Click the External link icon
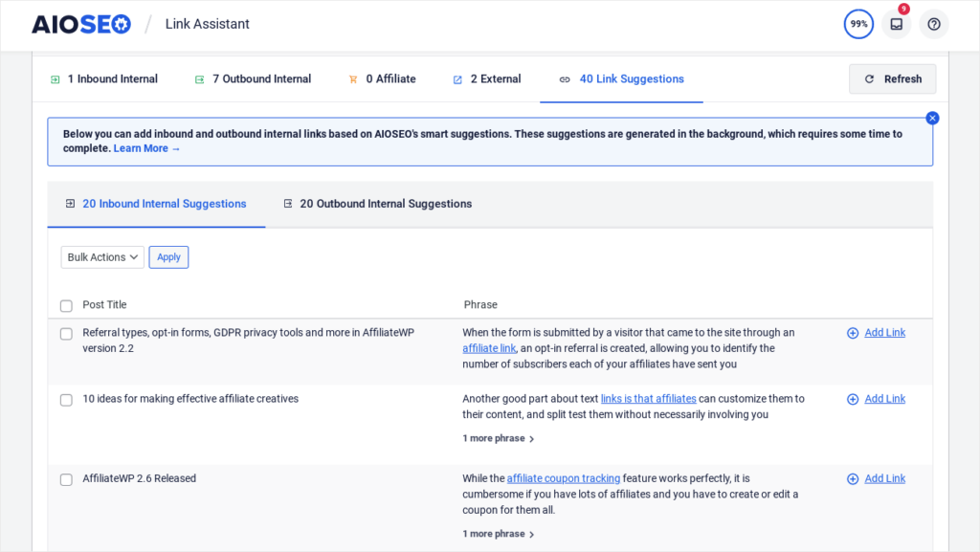 point(457,79)
